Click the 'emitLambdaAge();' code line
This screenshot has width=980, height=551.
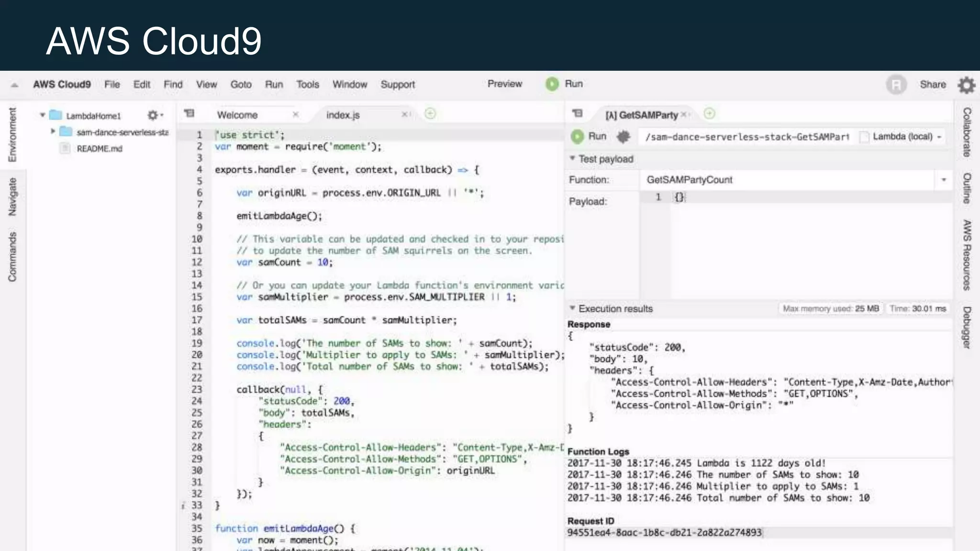point(279,216)
